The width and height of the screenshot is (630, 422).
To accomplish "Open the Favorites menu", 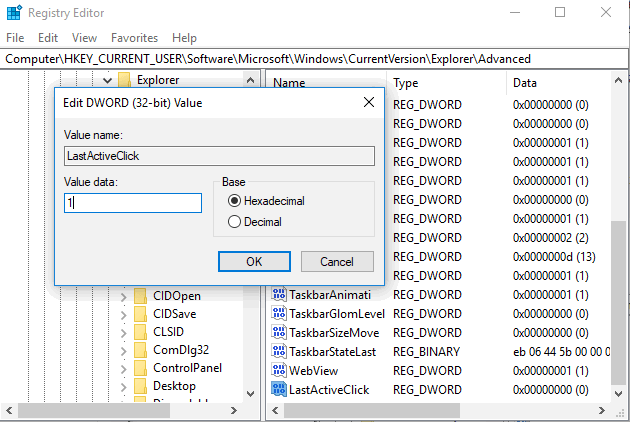I will pyautogui.click(x=134, y=38).
